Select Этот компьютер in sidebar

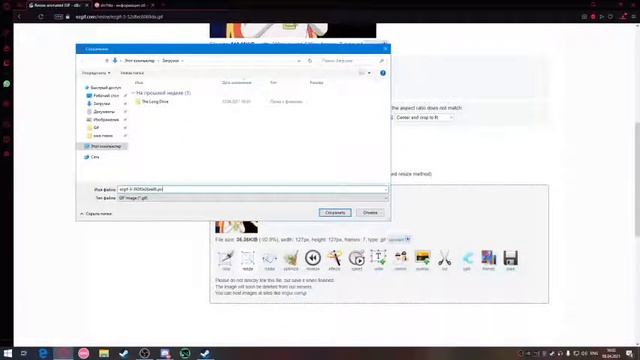pyautogui.click(x=102, y=146)
